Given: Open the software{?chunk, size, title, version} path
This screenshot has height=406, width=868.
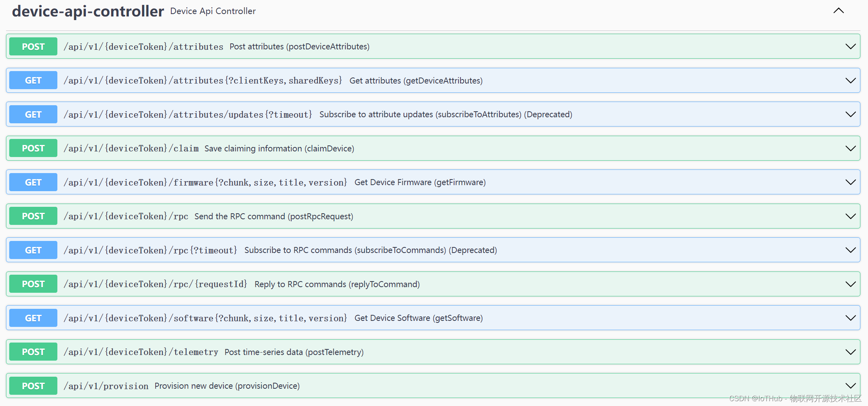Looking at the screenshot, I should click(205, 318).
